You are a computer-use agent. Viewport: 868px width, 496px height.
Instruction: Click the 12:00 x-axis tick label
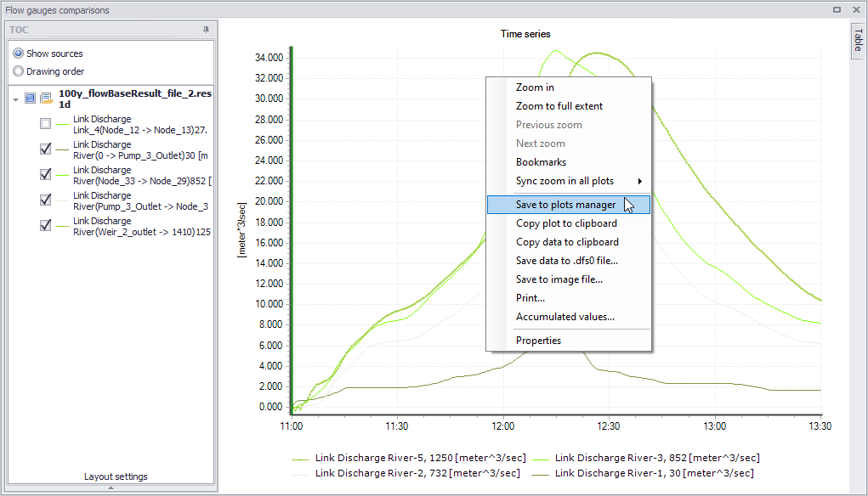coord(502,426)
